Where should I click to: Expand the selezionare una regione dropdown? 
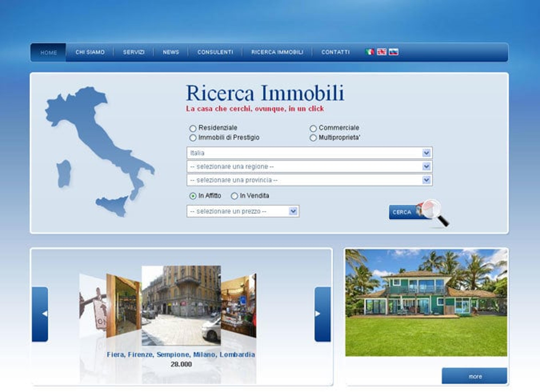310,166
